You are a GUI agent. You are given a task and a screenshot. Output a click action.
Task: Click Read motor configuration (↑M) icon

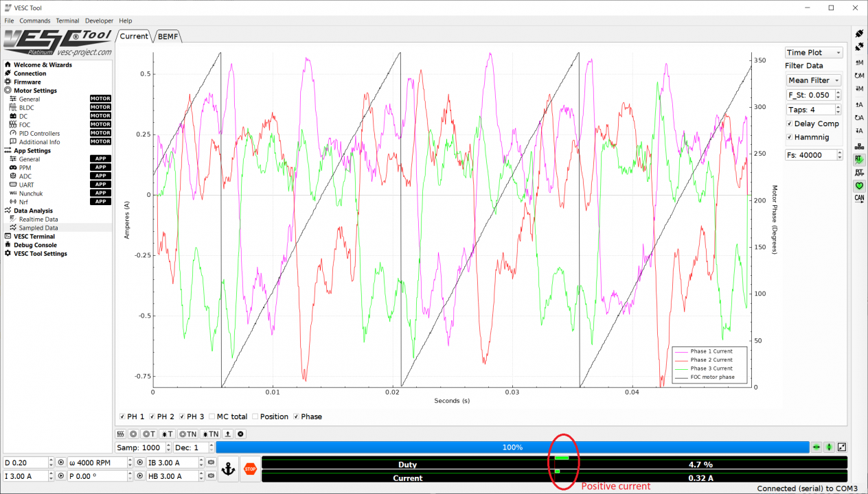point(859,62)
